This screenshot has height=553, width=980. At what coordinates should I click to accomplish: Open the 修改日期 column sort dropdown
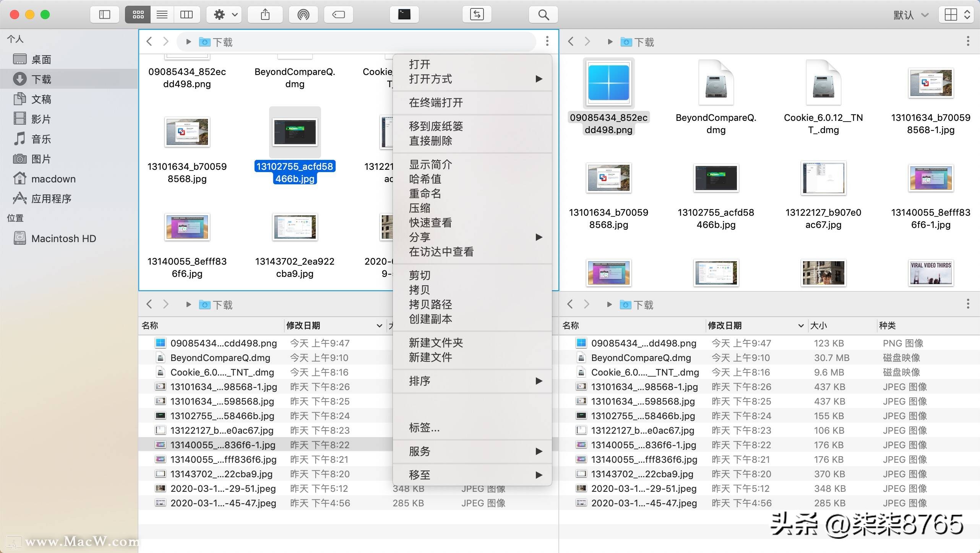(379, 325)
